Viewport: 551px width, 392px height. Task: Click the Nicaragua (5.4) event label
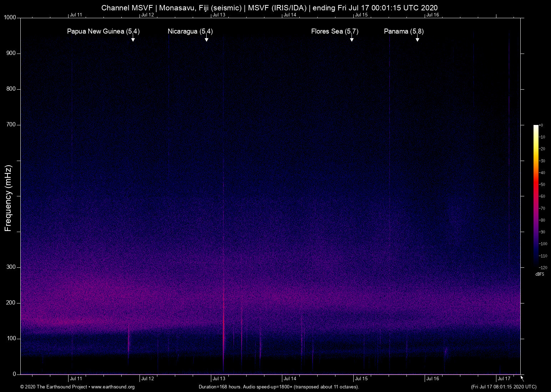190,31
